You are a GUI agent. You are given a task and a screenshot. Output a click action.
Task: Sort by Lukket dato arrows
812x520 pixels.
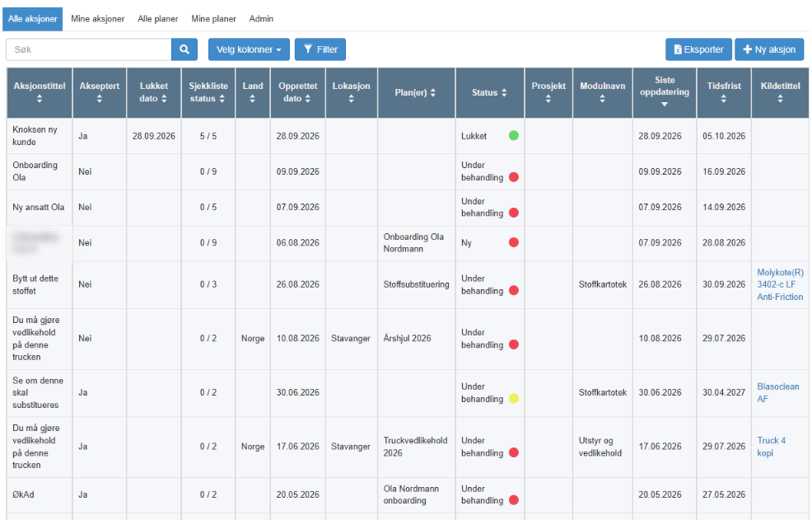164,99
